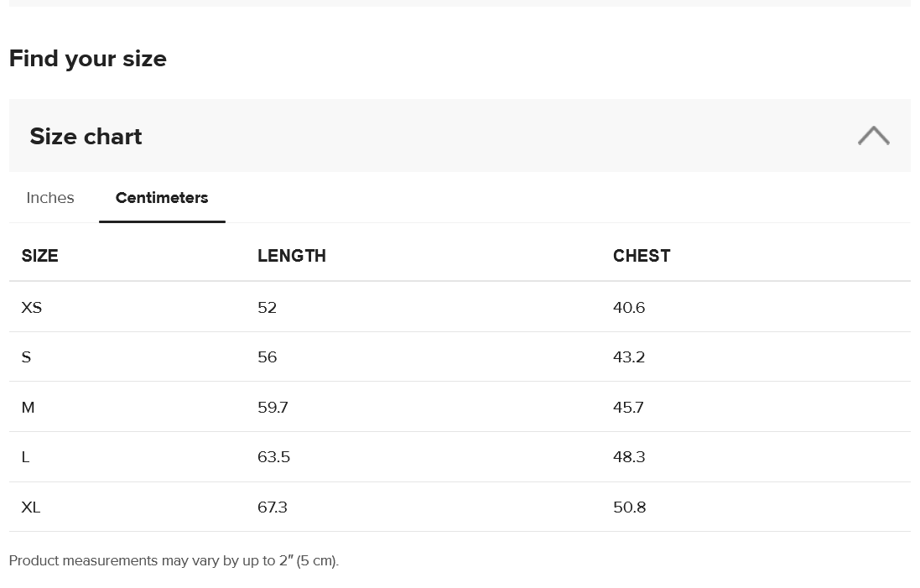This screenshot has width=920, height=588.
Task: Click the XS chest value 40.6
Action: click(x=629, y=308)
